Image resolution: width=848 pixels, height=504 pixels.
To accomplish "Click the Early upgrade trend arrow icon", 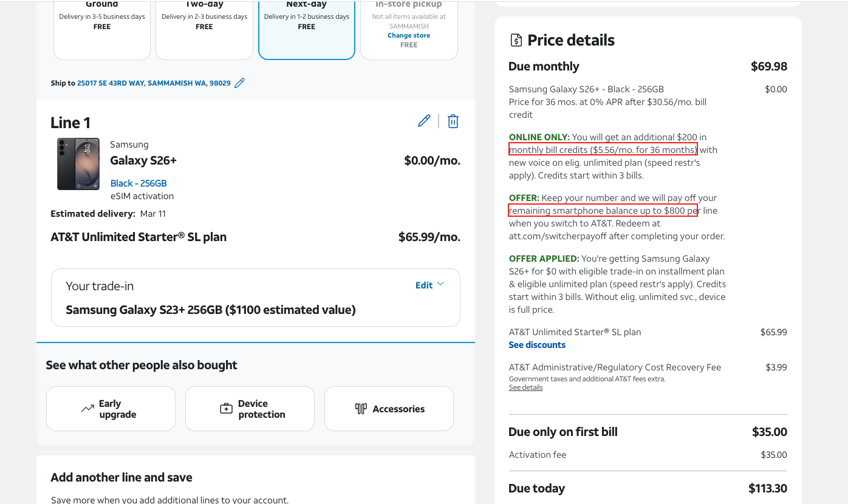I will point(87,409).
